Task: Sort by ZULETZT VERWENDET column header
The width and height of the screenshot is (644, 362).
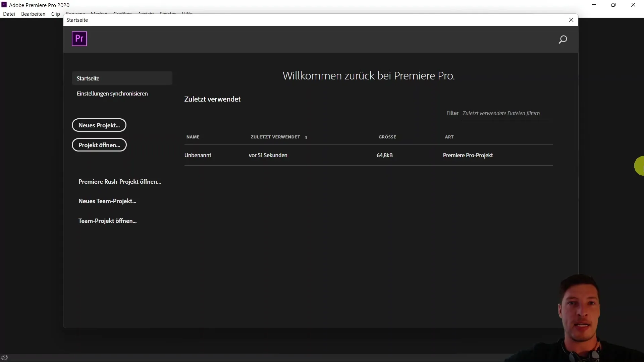Action: pos(275,137)
